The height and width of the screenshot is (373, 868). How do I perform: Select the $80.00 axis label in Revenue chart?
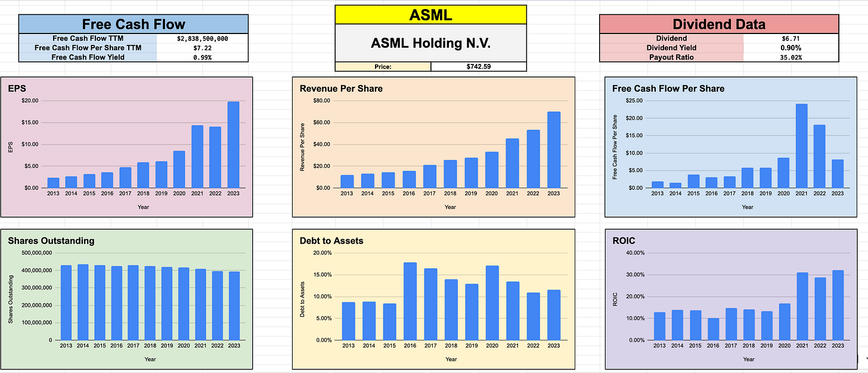tap(323, 101)
